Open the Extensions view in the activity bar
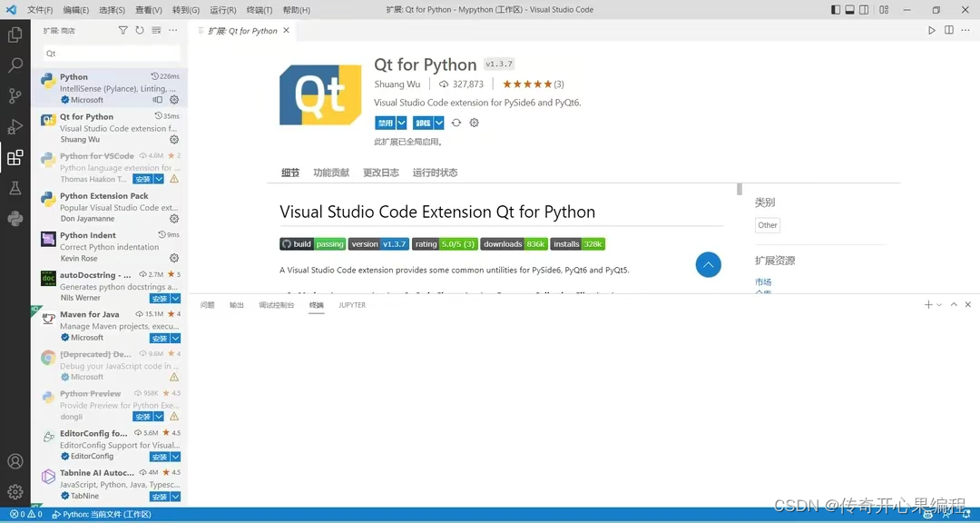This screenshot has height=523, width=980. click(15, 157)
